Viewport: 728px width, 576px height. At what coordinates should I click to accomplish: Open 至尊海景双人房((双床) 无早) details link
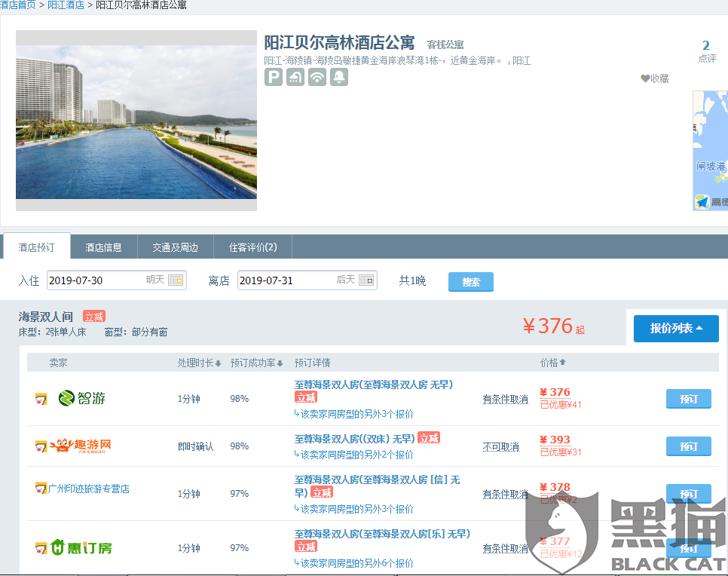[x=355, y=439]
